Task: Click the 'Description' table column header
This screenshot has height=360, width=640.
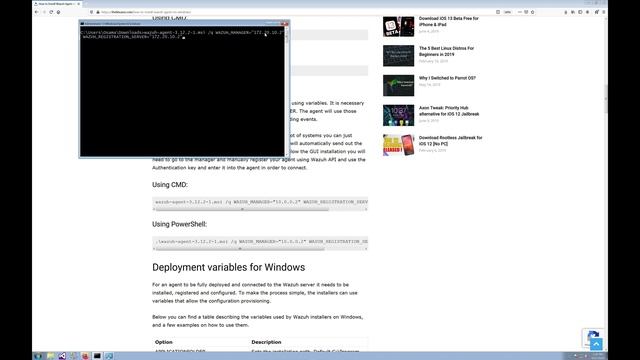Action: 266,342
